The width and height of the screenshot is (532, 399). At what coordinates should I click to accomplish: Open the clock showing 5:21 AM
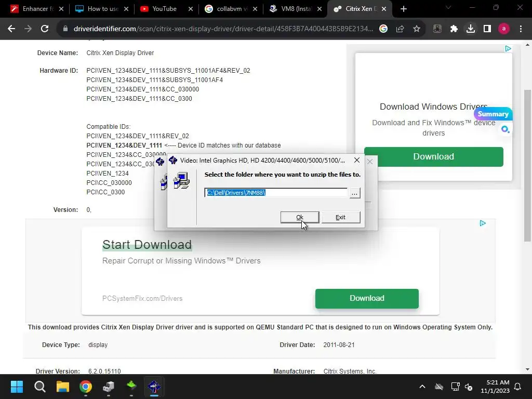click(495, 387)
